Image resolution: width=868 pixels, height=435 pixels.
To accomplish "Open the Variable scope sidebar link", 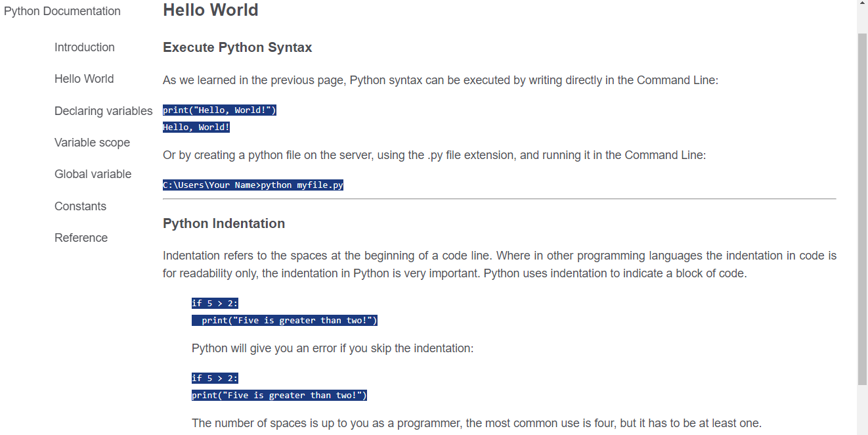I will pos(92,143).
